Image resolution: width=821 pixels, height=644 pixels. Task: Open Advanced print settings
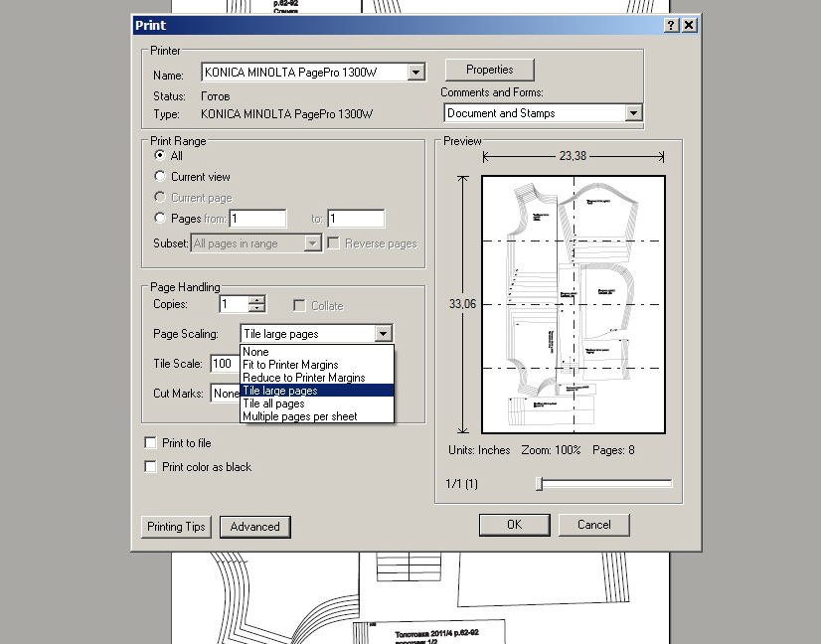click(255, 527)
